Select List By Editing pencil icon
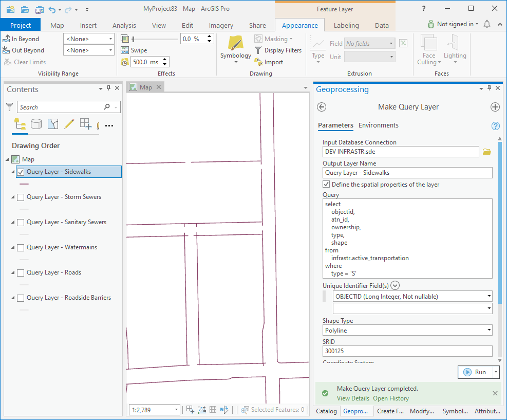 (69, 124)
